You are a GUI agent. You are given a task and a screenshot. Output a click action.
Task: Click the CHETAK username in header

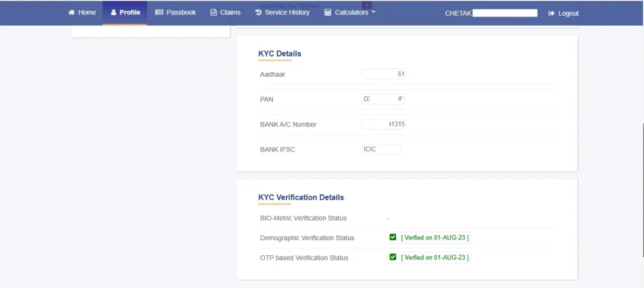(458, 13)
